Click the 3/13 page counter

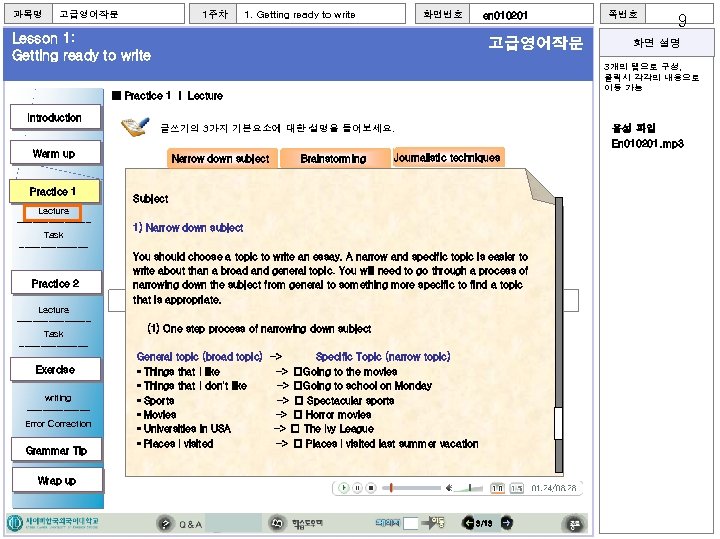tap(484, 523)
